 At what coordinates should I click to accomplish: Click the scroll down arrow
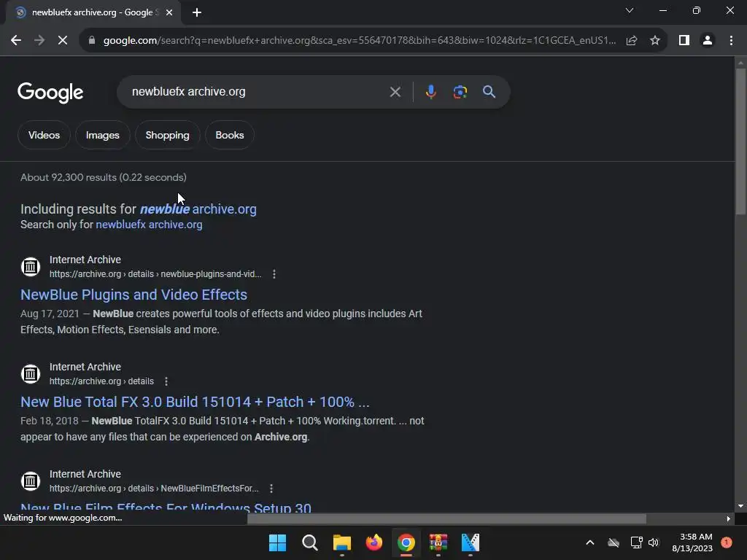coord(740,506)
